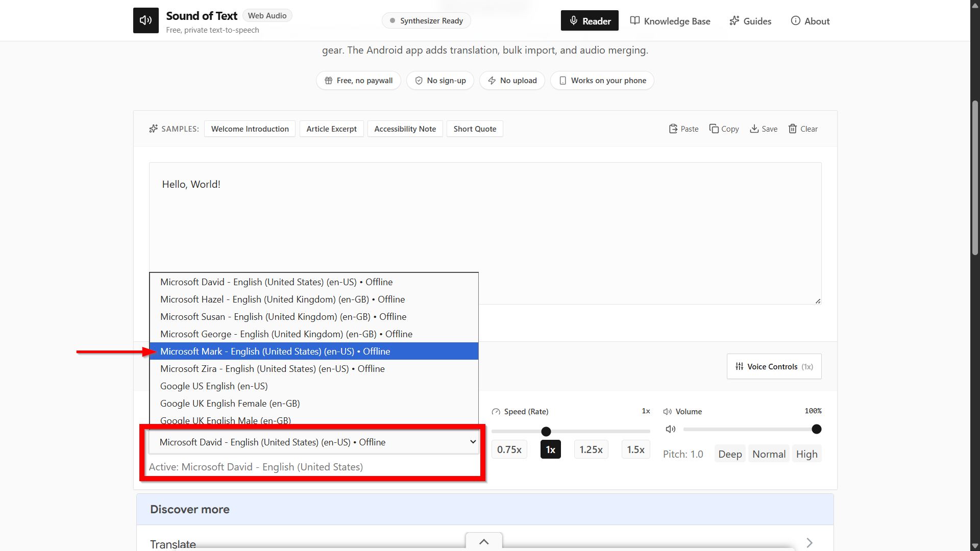Click the Active: Microsoft David status text
980x551 pixels.
click(x=256, y=467)
